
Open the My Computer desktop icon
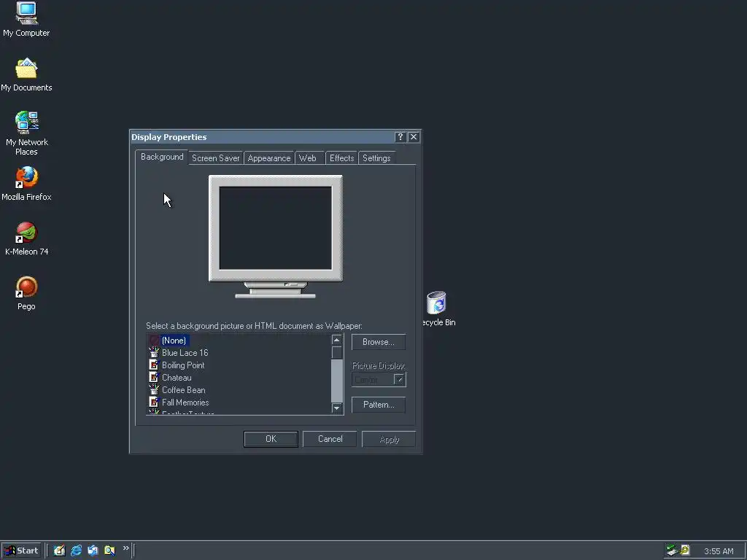pyautogui.click(x=26, y=19)
